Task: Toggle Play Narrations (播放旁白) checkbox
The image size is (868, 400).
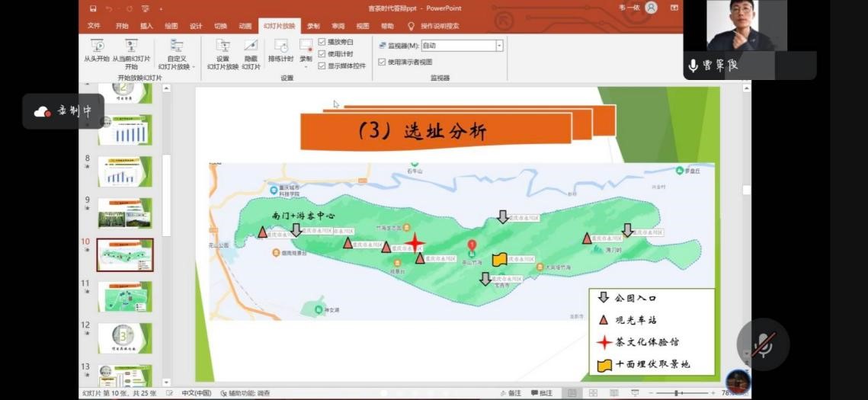Action: click(x=322, y=42)
